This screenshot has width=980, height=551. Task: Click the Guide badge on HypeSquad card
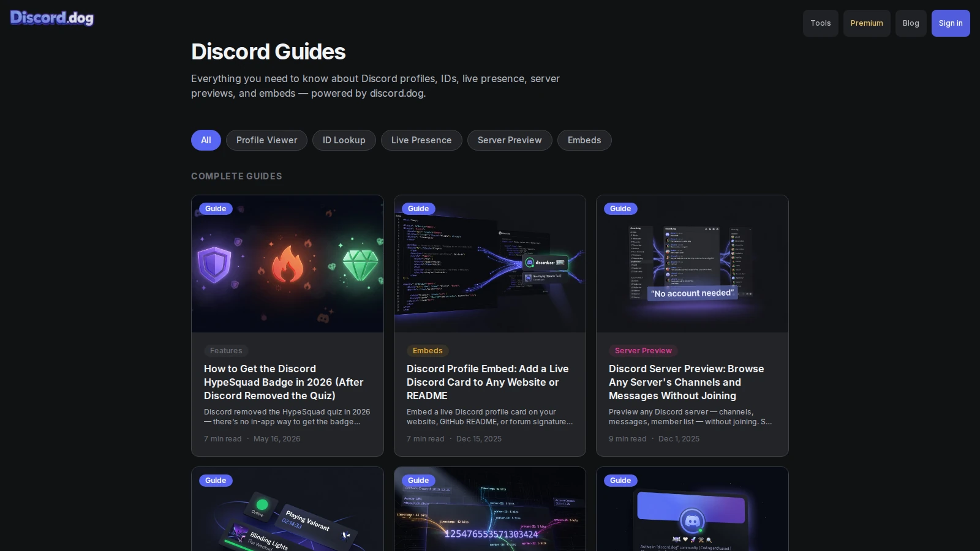tap(216, 209)
